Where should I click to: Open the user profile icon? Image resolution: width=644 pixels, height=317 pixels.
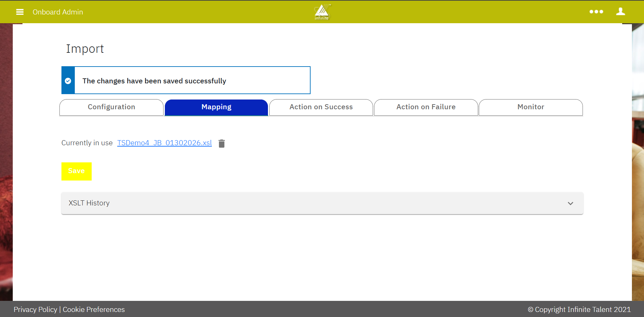(x=620, y=12)
